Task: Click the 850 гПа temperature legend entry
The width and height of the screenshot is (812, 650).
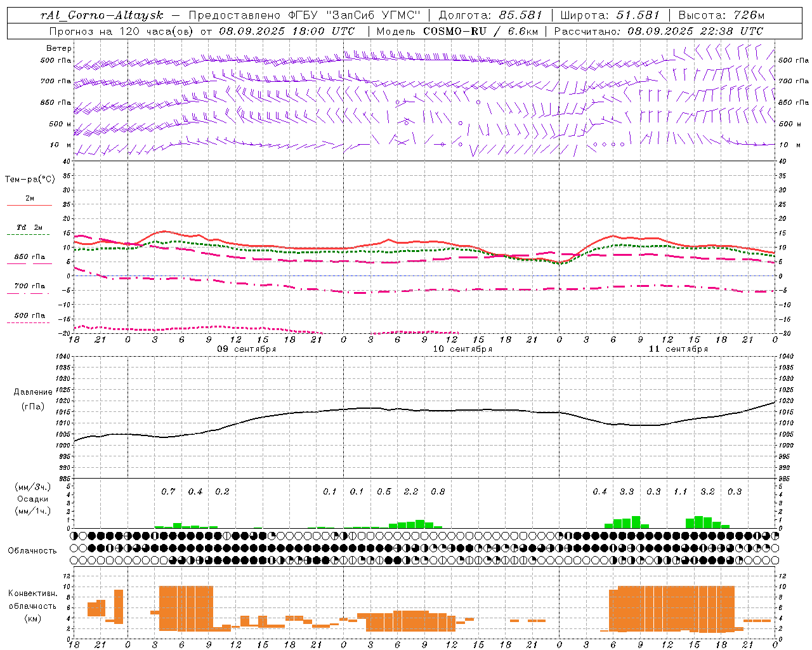Action: pyautogui.click(x=29, y=257)
